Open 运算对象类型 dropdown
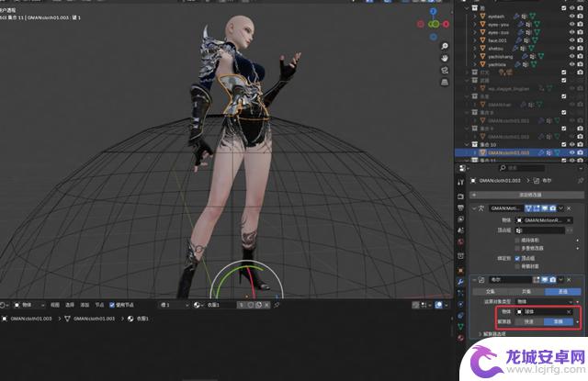The width and height of the screenshot is (588, 381). click(544, 301)
